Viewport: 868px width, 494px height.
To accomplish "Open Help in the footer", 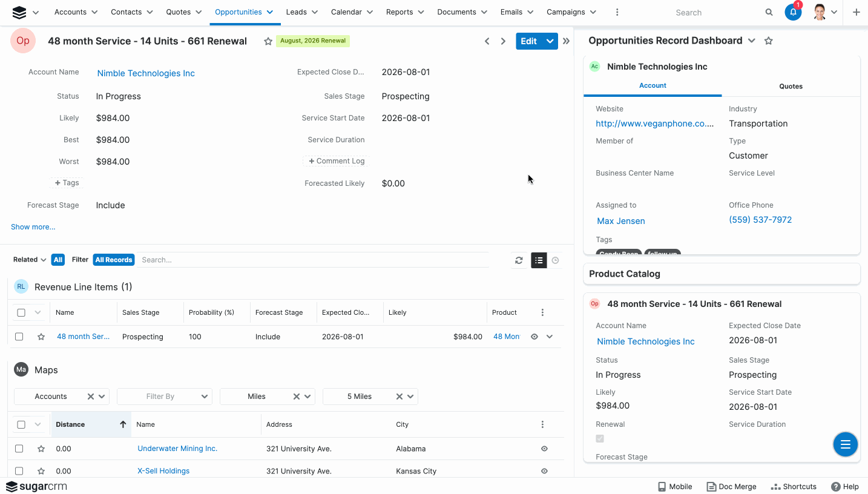I will click(x=845, y=486).
